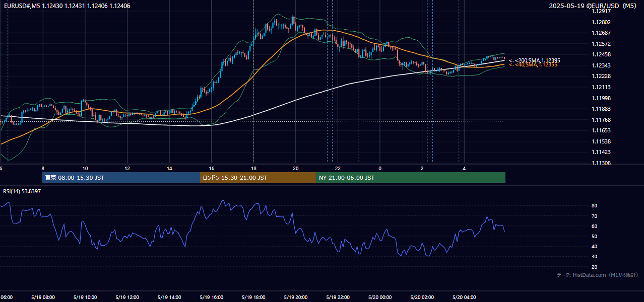Click price axis value 1.11998
Image resolution: width=644 pixels, height=302 pixels.
pos(601,98)
